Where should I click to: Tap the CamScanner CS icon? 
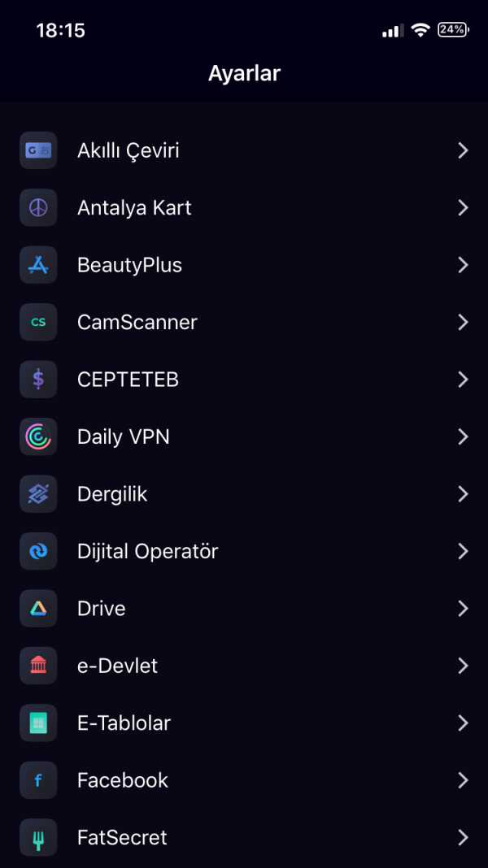tap(38, 322)
